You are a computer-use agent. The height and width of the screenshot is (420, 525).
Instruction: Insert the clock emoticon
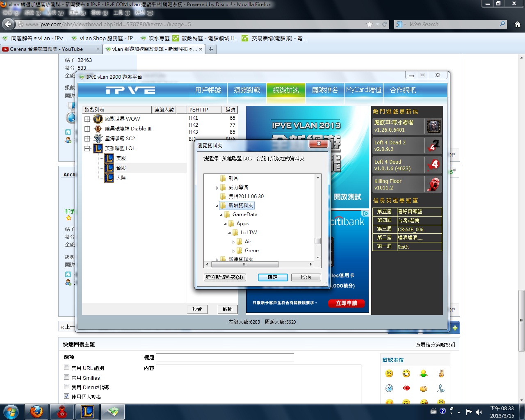389,388
